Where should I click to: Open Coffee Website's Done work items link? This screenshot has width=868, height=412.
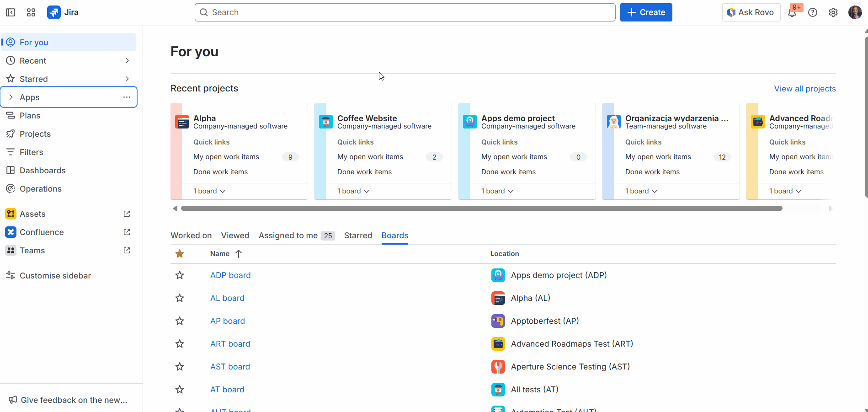click(x=364, y=172)
